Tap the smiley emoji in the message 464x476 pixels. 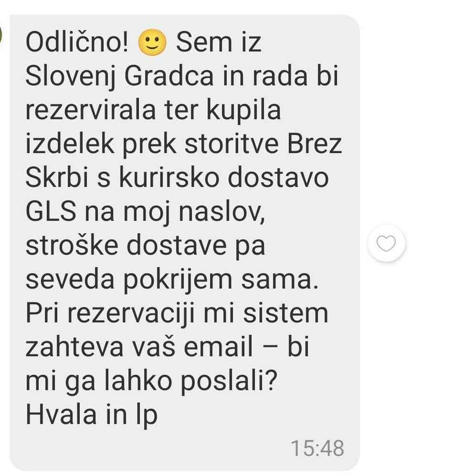[x=152, y=42]
